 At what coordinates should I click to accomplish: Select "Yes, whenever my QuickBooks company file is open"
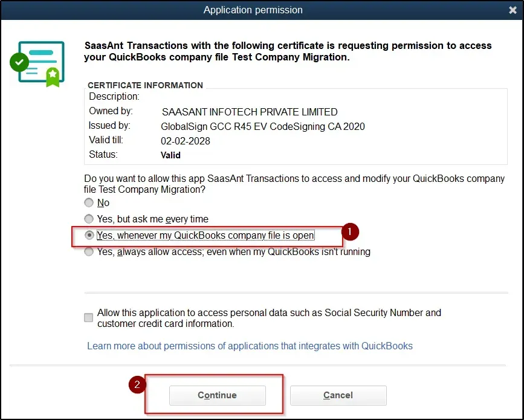point(89,235)
